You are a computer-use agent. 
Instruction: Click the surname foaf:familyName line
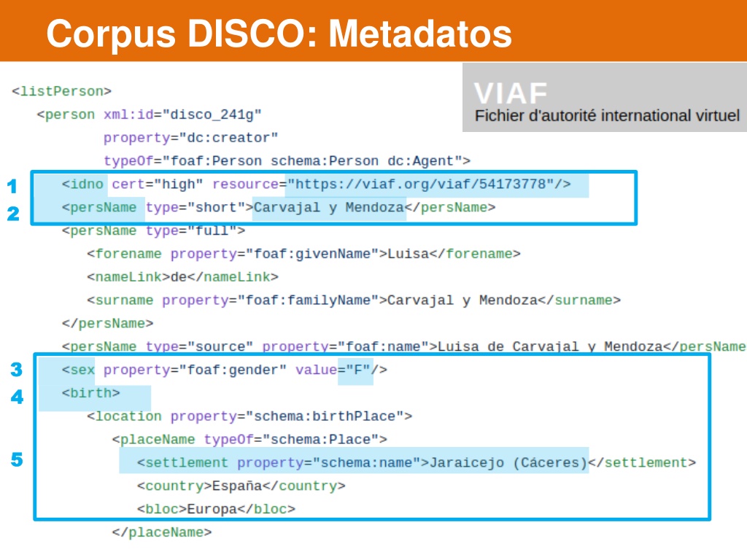[x=354, y=300]
